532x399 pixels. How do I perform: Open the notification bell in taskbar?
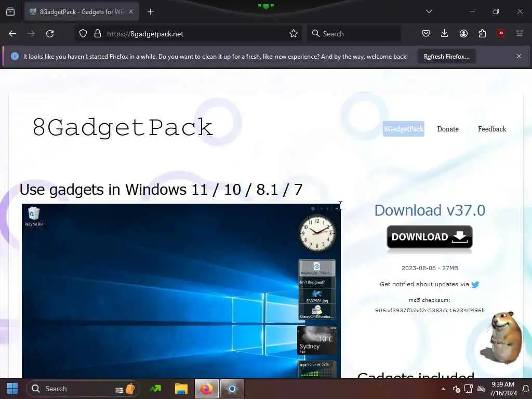click(526, 389)
